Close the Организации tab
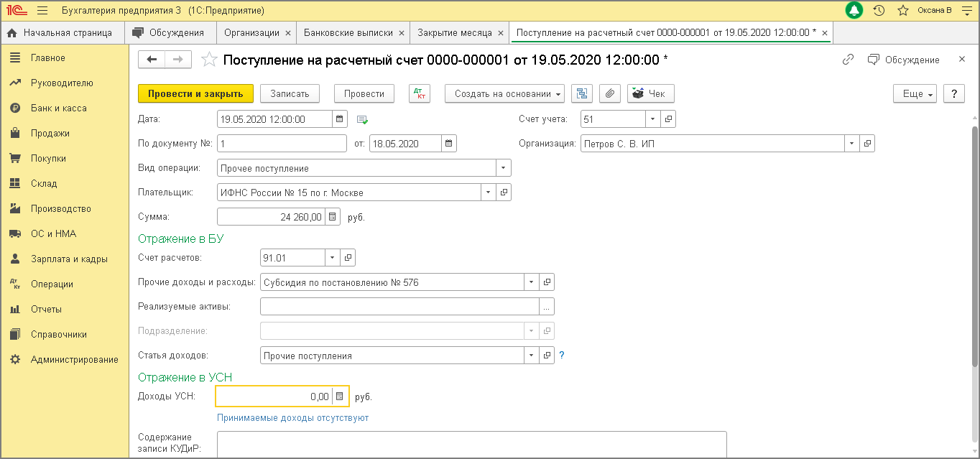 pyautogui.click(x=288, y=33)
